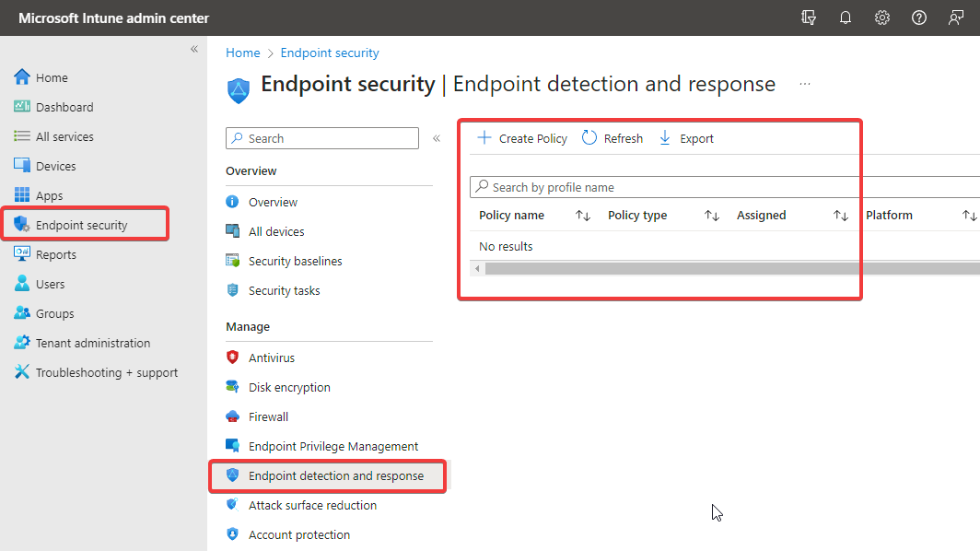The image size is (980, 551).
Task: Open the help question mark icon
Action: [x=918, y=18]
